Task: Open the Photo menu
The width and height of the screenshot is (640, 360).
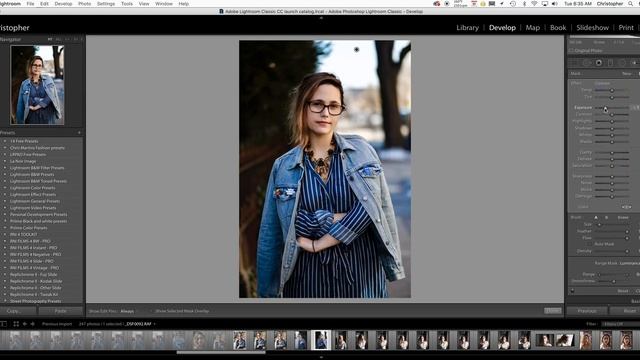Action: pos(84,4)
